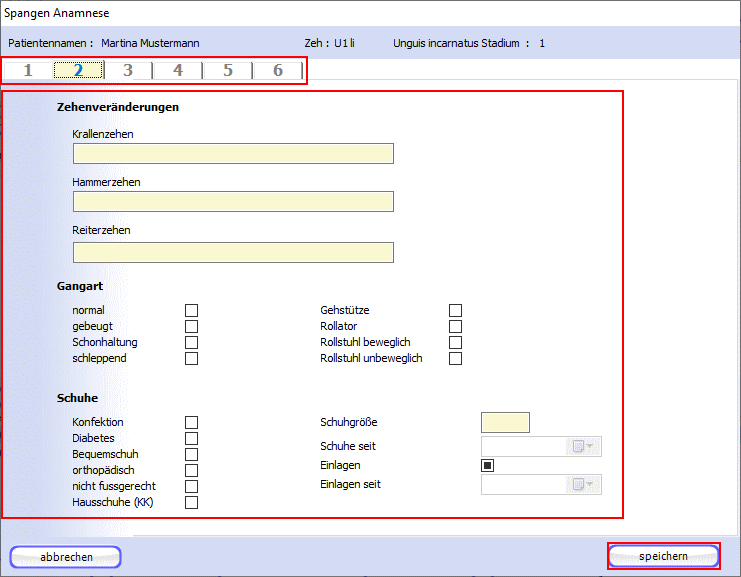Cancel with the abbrechen button
741x577 pixels.
click(x=66, y=557)
